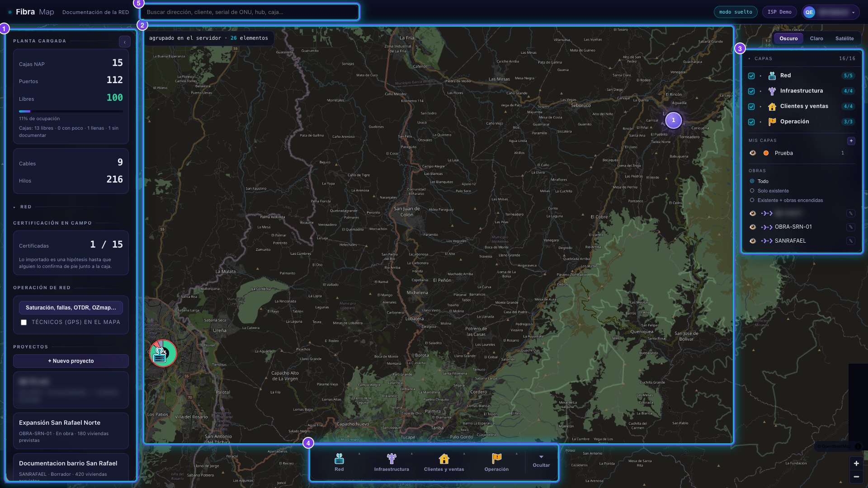
Task: Hide the bottom toolbar with Ocultar
Action: [x=541, y=462]
